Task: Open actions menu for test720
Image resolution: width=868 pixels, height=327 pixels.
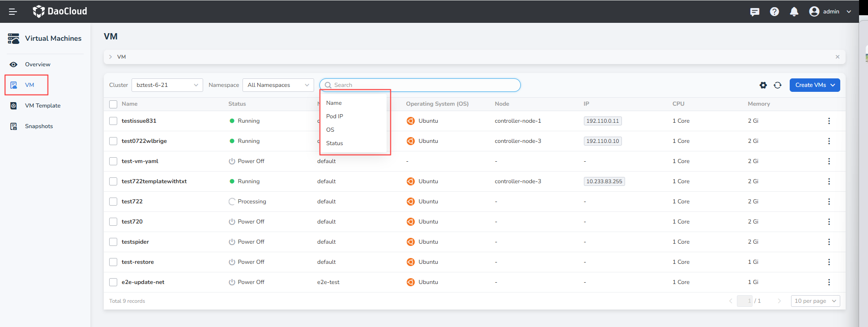Action: pyautogui.click(x=829, y=222)
